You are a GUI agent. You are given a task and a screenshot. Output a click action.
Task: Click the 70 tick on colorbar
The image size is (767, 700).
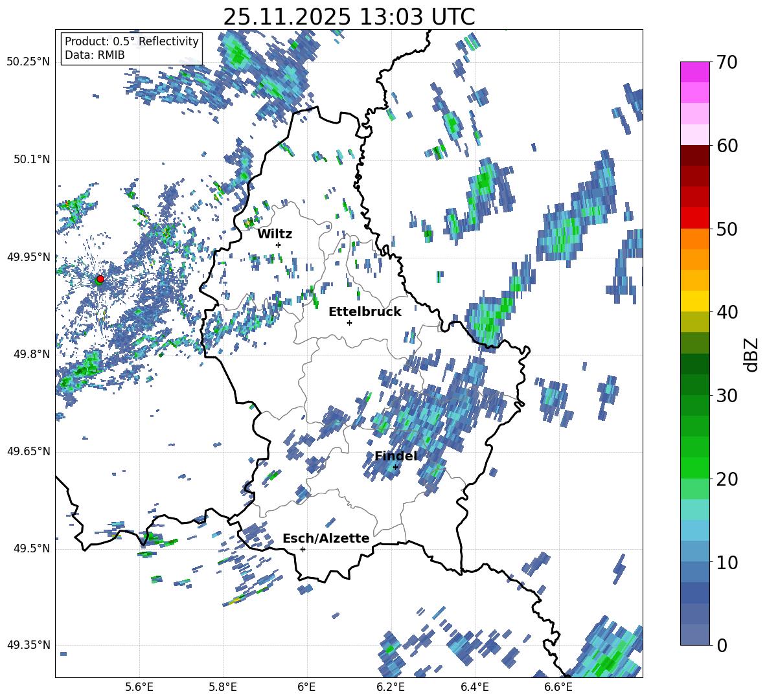(x=726, y=63)
